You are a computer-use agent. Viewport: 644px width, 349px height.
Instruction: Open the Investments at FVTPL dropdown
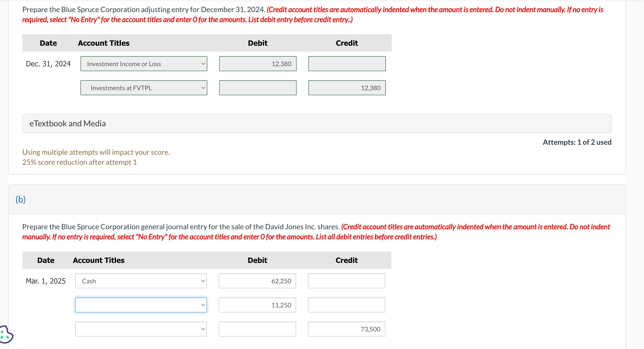tap(144, 88)
